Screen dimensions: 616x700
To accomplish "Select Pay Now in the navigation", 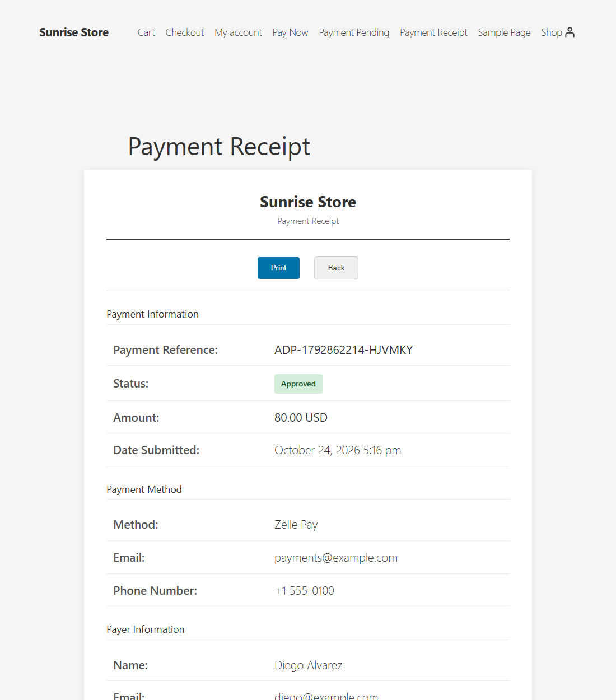I will click(x=290, y=32).
